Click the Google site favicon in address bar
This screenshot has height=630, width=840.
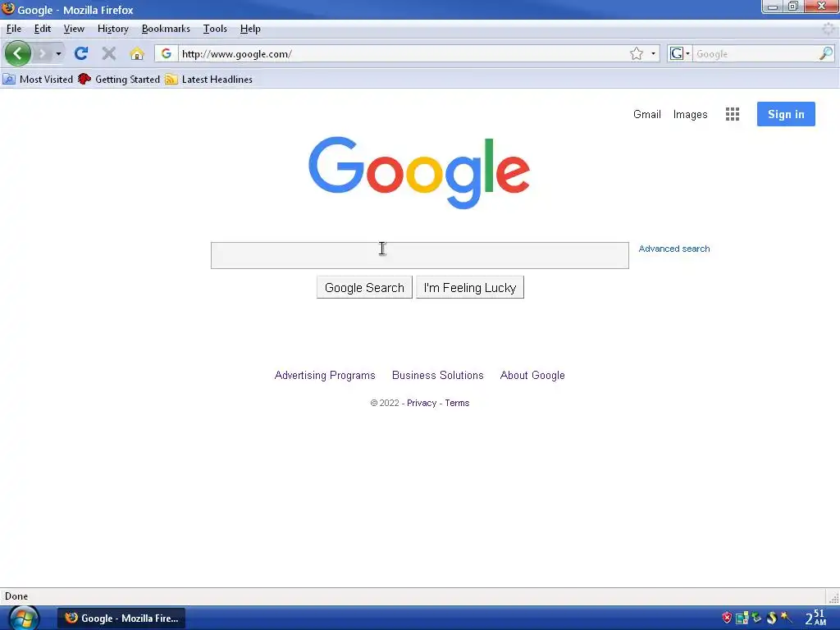point(166,53)
